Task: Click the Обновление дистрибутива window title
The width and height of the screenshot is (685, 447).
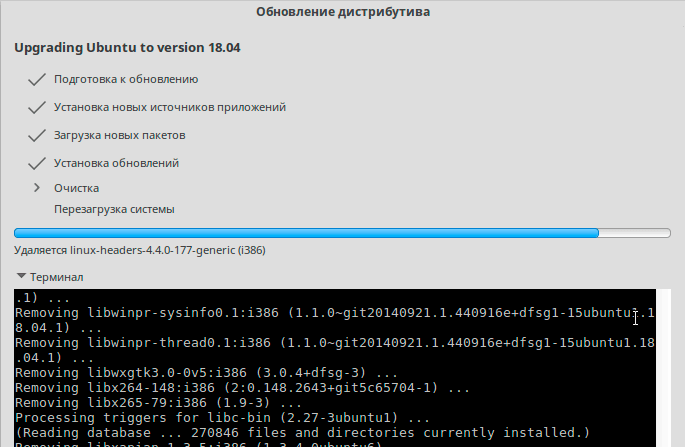Action: click(343, 13)
